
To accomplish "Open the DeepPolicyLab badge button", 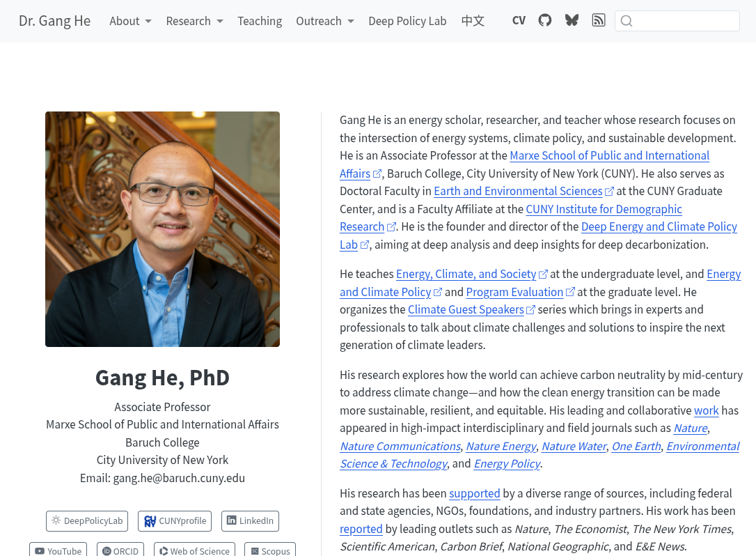I will click(x=87, y=520).
